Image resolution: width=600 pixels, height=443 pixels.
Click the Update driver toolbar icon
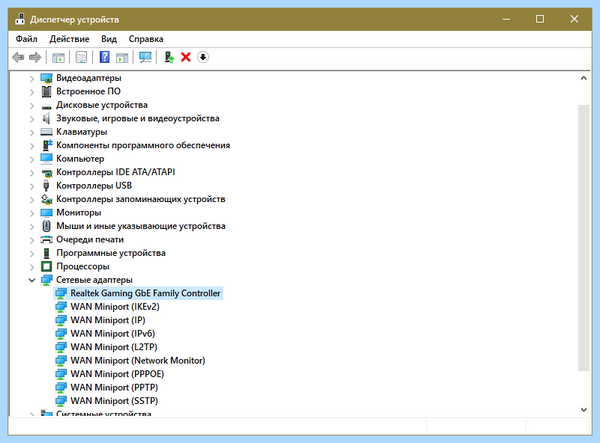point(169,57)
